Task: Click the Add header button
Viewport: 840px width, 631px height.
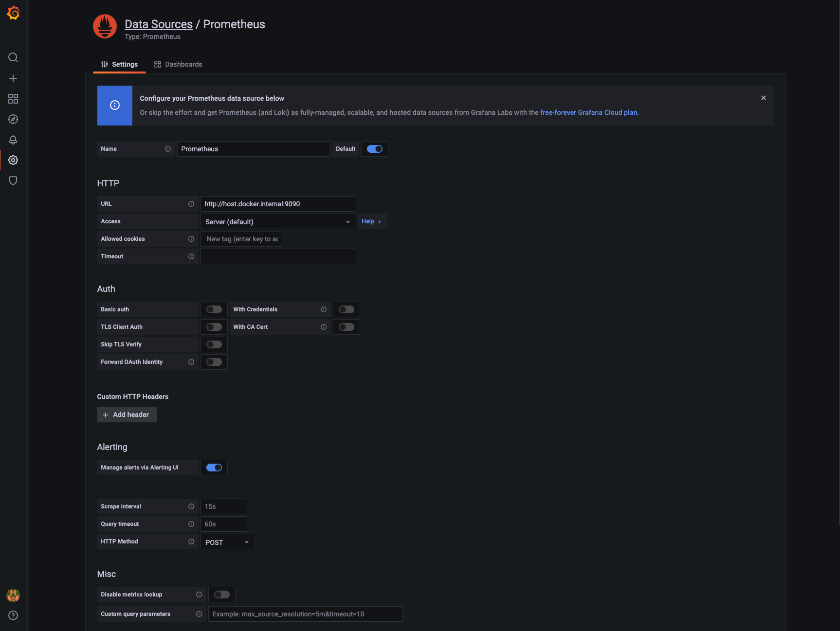Action: point(127,415)
